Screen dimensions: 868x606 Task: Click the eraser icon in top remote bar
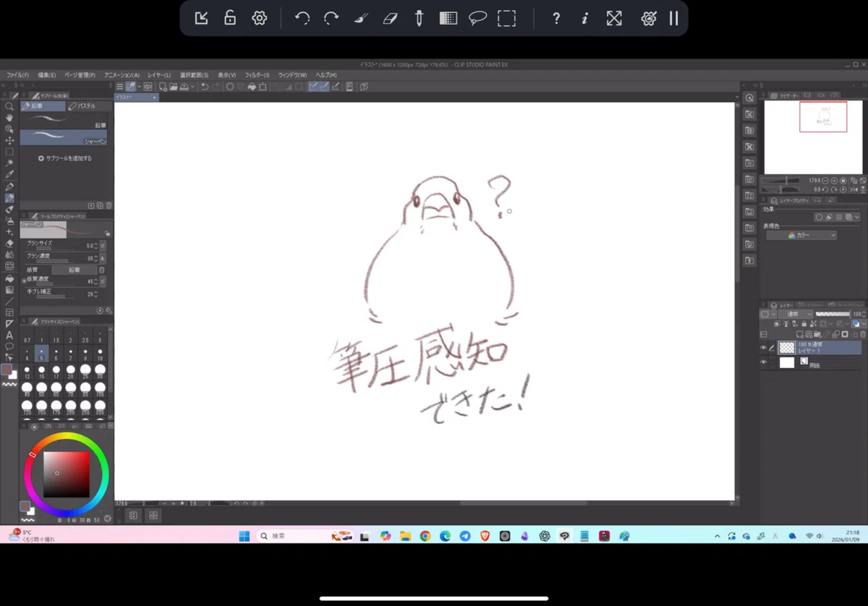pyautogui.click(x=390, y=18)
